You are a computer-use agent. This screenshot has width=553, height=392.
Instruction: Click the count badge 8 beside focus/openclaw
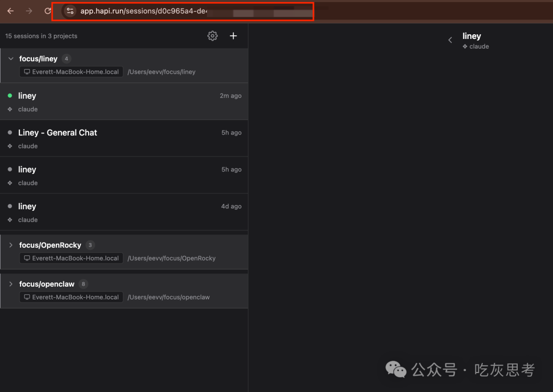click(83, 284)
